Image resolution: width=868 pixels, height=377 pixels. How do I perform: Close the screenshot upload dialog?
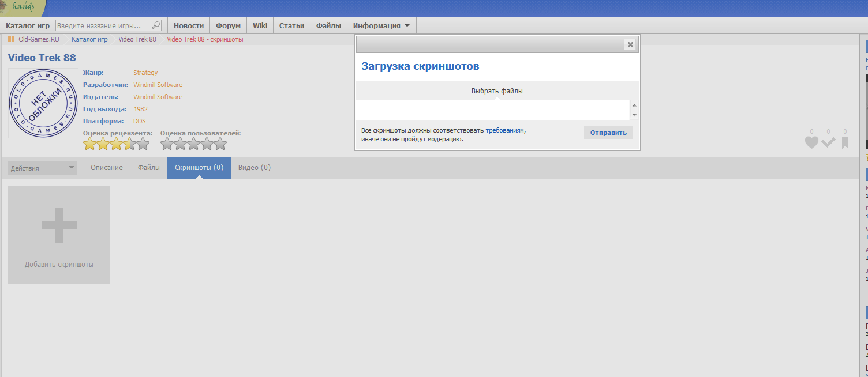point(630,44)
